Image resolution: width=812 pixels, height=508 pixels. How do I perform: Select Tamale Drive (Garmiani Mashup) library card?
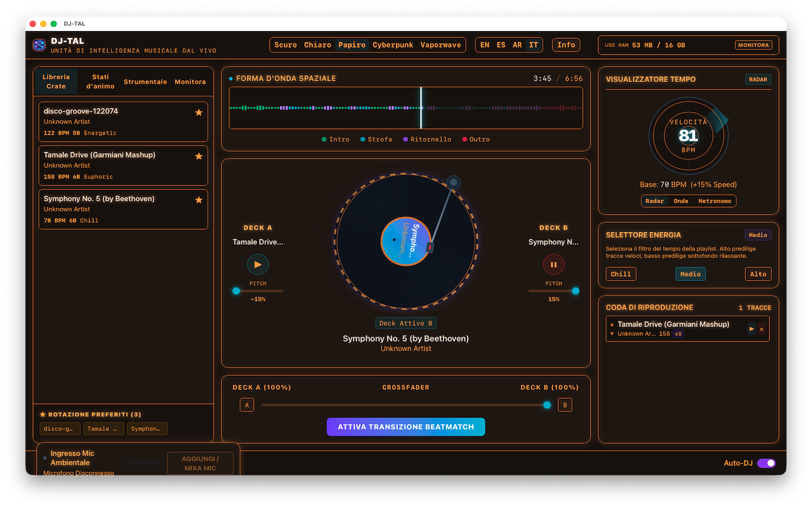coord(123,165)
